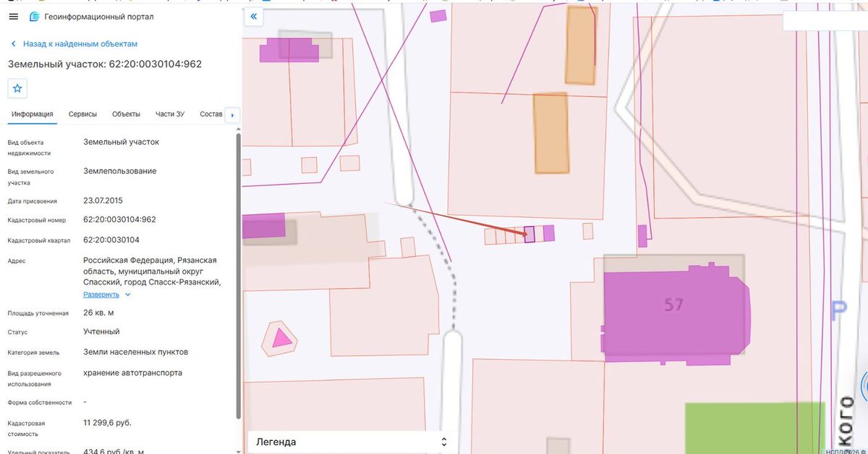Click the info panel vertical scrollbar

237,275
